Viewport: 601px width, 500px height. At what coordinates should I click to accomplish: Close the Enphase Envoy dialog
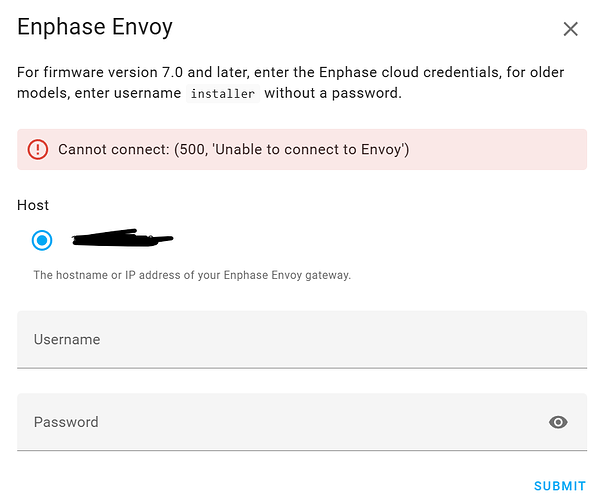point(570,29)
